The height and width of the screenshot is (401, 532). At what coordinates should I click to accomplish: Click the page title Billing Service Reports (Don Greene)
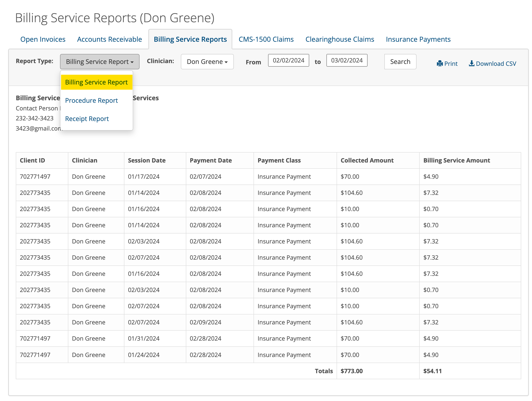(115, 18)
